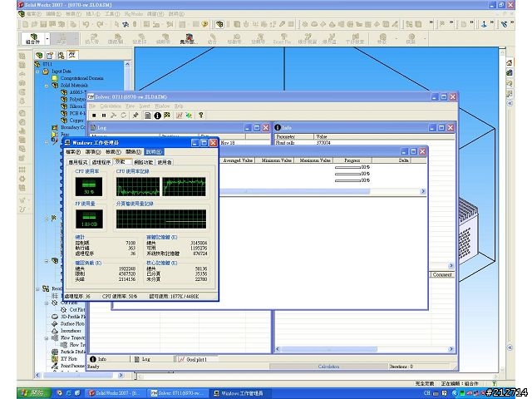
Task: Collapse the Flow Trajectories tree node
Action: click(x=47, y=338)
